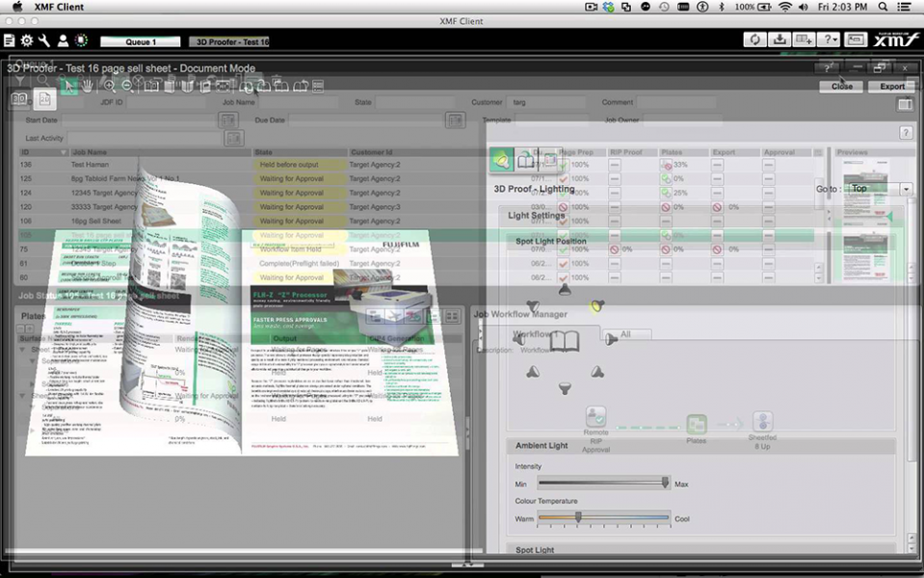Open the Go to Top dropdown
The width and height of the screenshot is (924, 578).
(880, 189)
